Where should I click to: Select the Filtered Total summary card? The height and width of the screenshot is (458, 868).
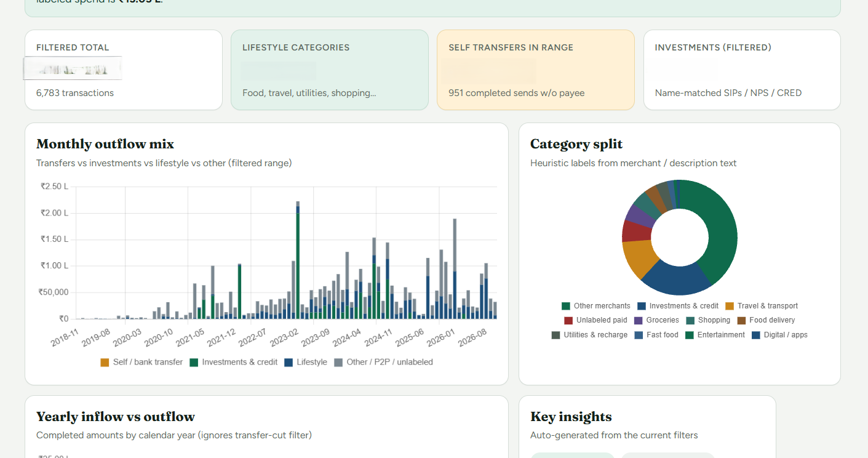pyautogui.click(x=124, y=70)
